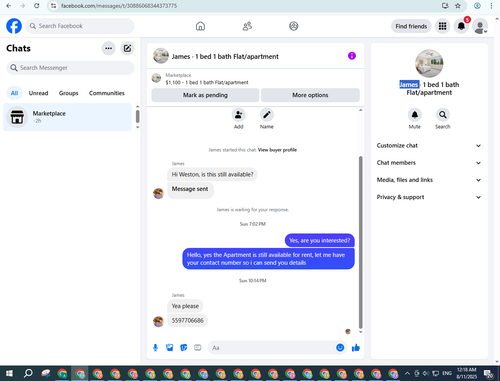
Task: Bookmark this page with star icon
Action: (458, 6)
